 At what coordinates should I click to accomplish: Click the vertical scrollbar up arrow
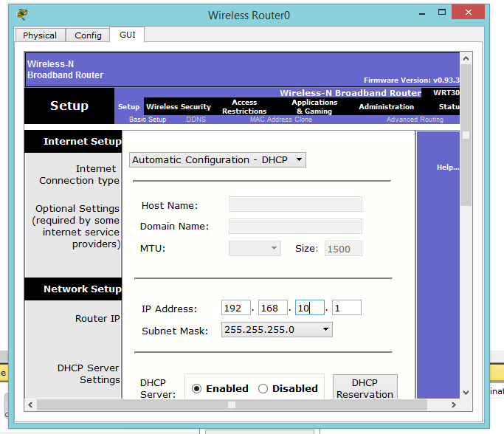pyautogui.click(x=466, y=58)
